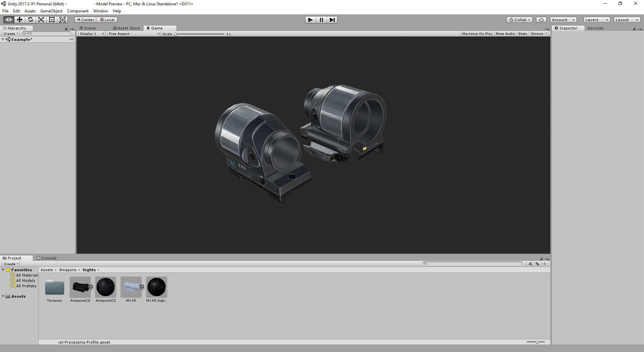Select the Hand view tool
Viewport: 644px width, 352px height.
click(9, 20)
